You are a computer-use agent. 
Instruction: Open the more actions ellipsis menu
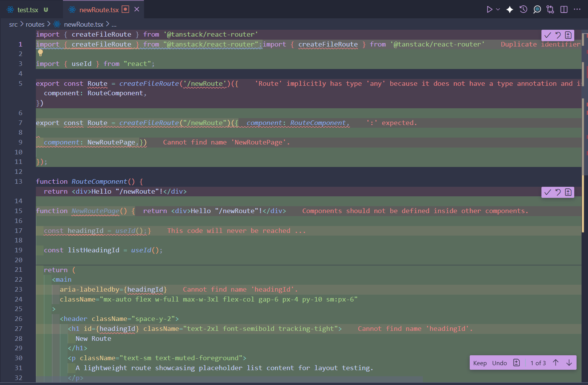[577, 10]
